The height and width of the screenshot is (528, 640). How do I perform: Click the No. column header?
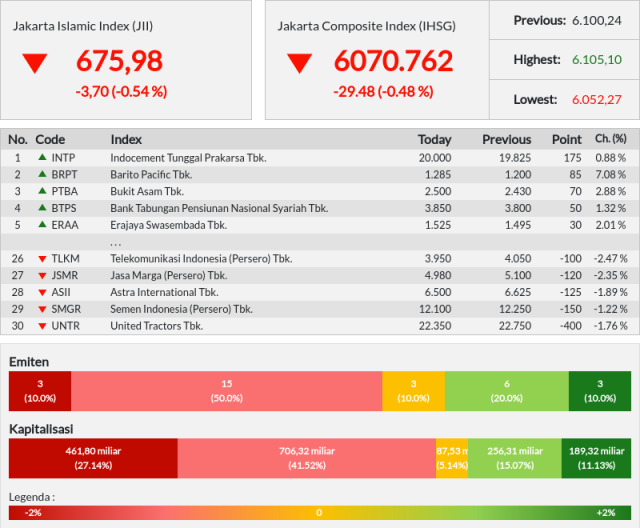coord(18,140)
